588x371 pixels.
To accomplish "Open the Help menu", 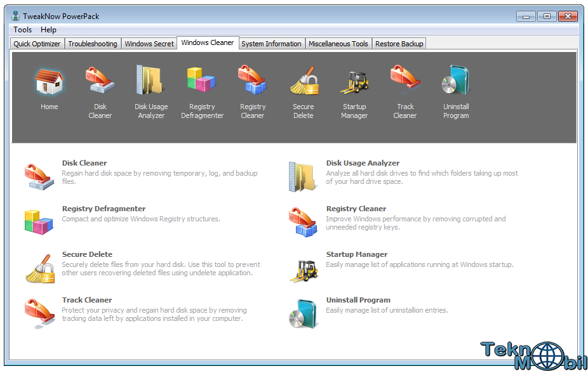I will point(48,30).
